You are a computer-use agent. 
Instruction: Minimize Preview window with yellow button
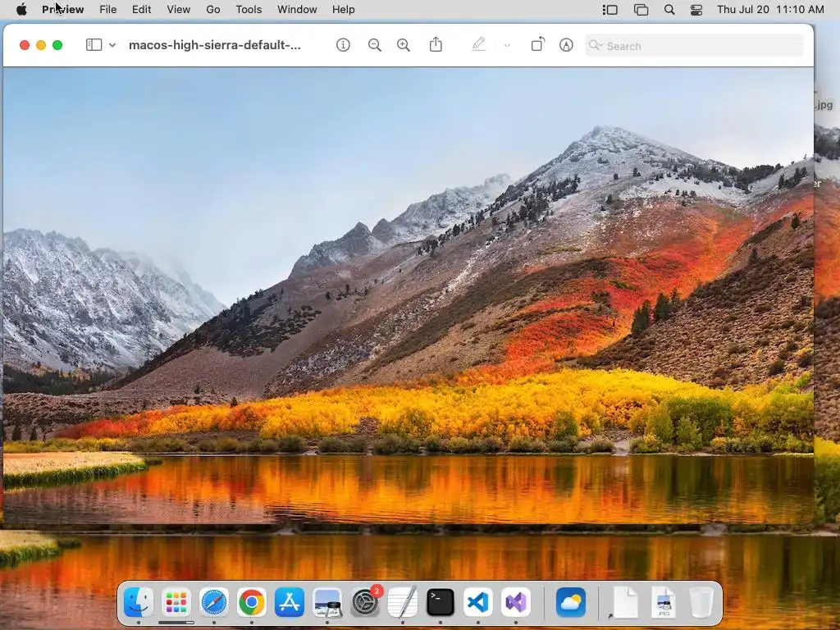tap(41, 45)
